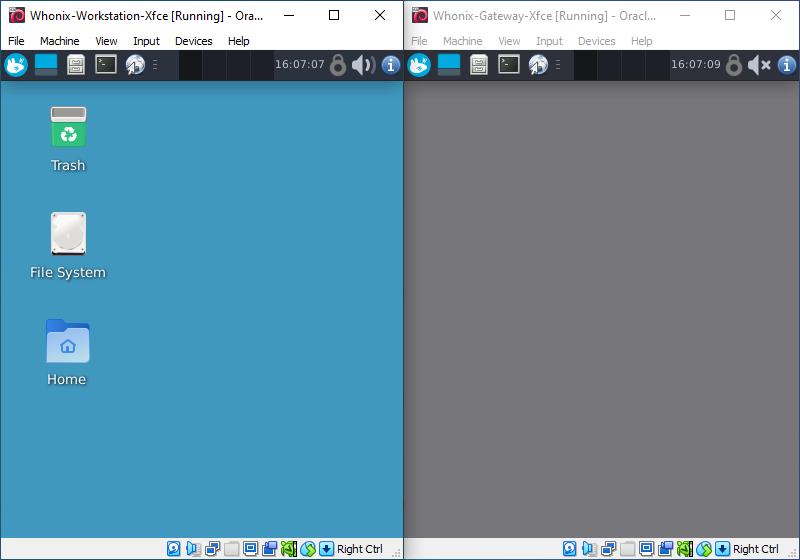Open terminal in Gateway panel
Screen dimensions: 800x560
(509, 65)
